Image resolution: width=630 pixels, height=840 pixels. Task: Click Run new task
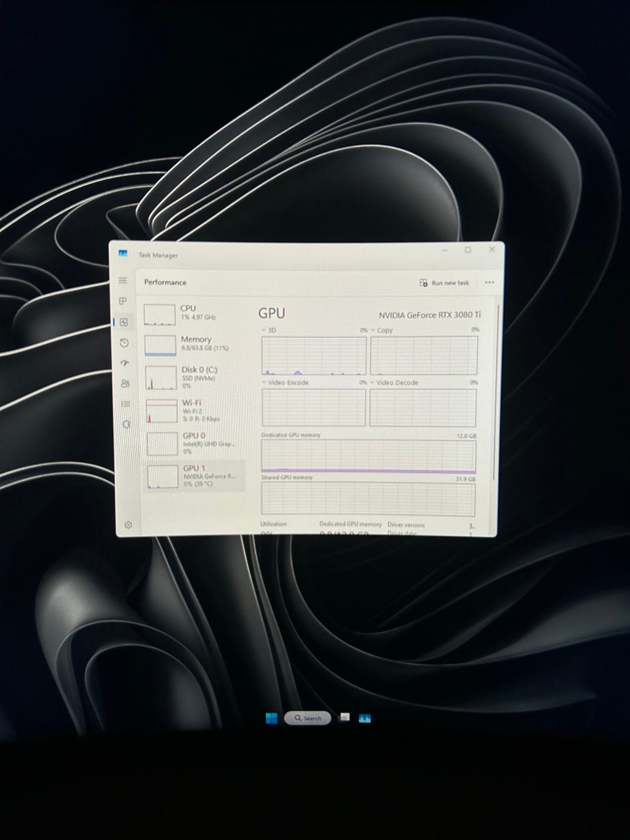click(x=444, y=283)
